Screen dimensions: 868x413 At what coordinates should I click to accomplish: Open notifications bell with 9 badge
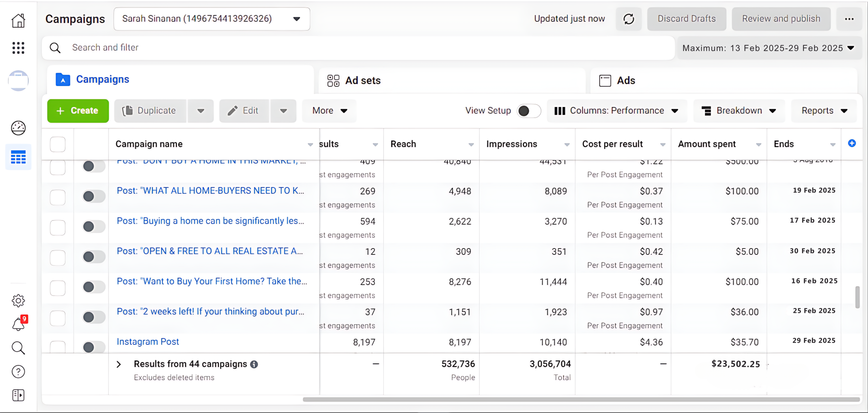click(18, 324)
